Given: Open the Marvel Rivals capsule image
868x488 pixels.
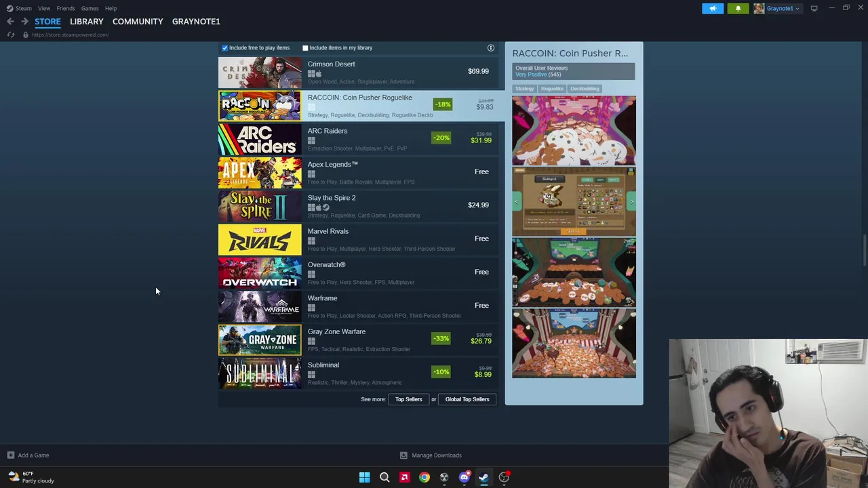Looking at the screenshot, I should [260, 240].
